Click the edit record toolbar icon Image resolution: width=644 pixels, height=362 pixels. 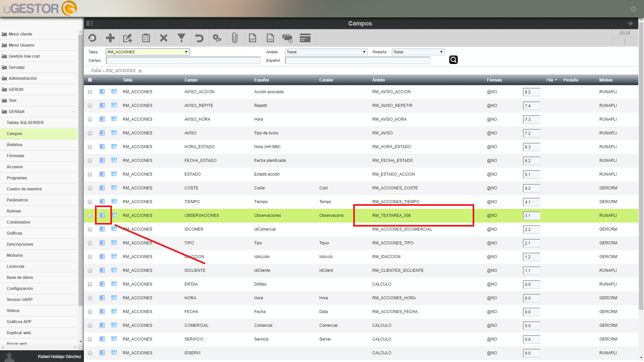pyautogui.click(x=128, y=38)
